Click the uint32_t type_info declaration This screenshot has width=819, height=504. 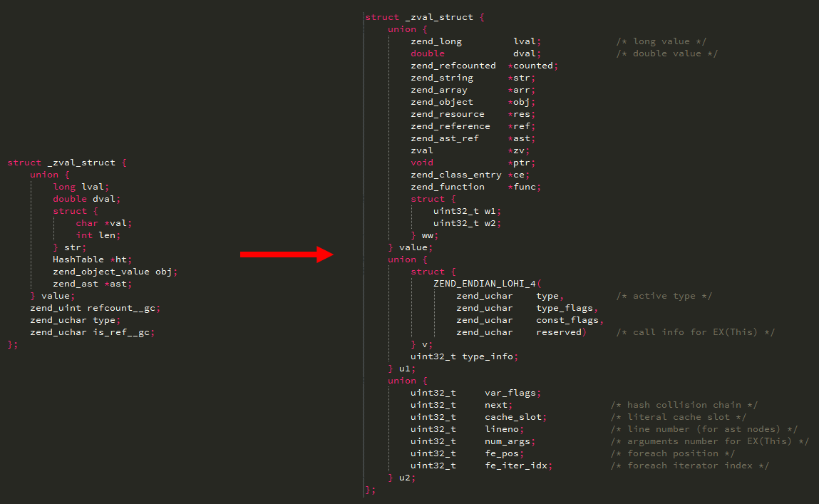coord(464,356)
